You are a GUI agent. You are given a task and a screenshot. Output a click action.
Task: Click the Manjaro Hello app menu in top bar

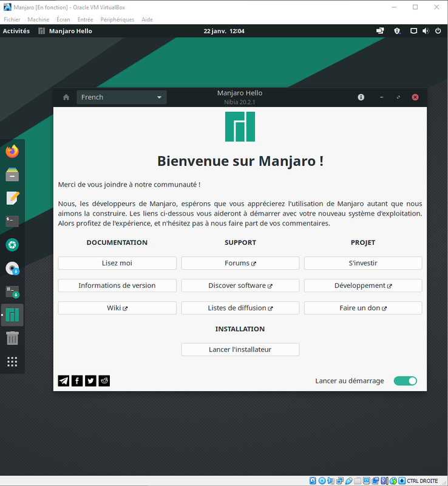point(65,31)
